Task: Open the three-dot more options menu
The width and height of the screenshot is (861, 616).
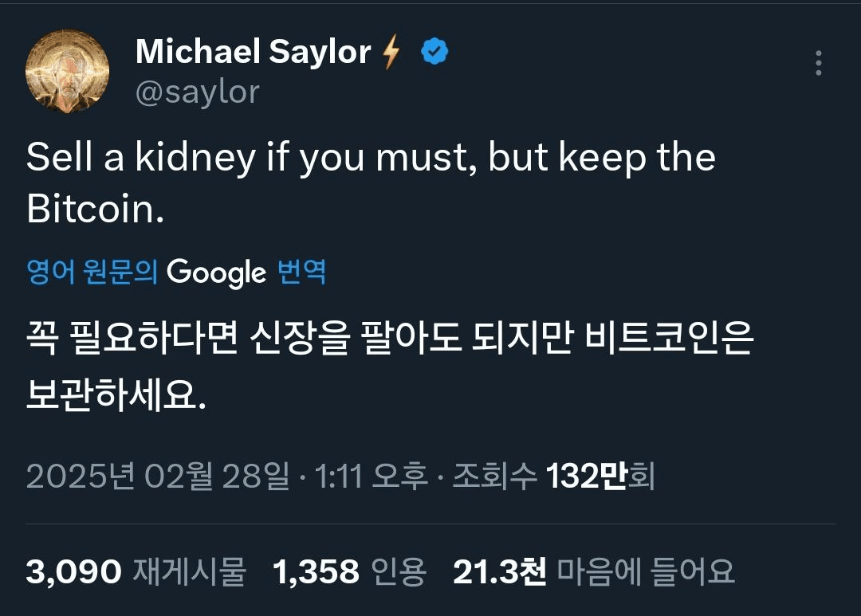Action: coord(819,64)
